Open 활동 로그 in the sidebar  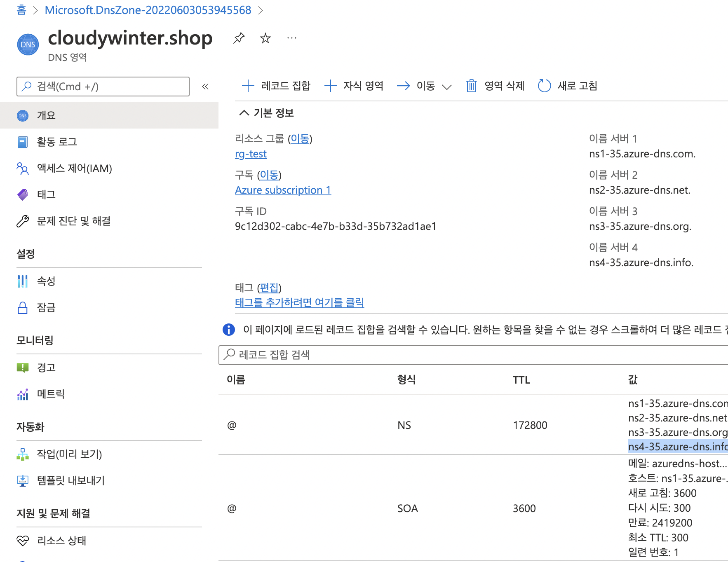click(x=109, y=142)
